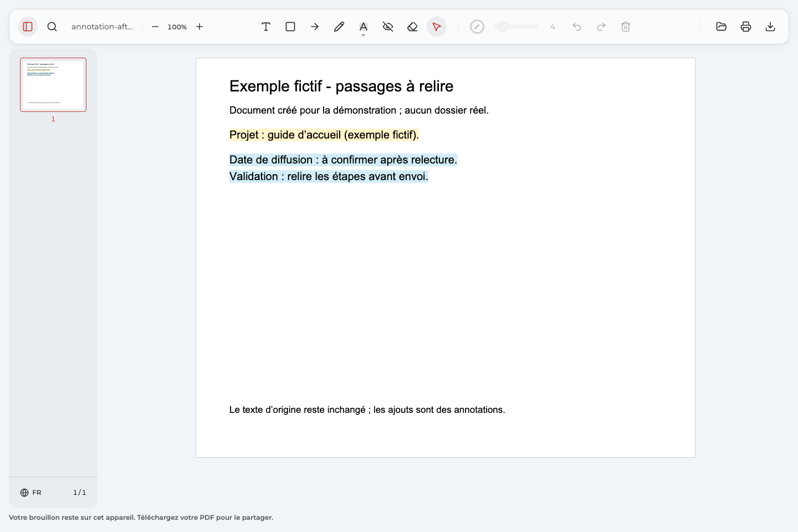Select the Rectangle shape tool
This screenshot has height=532, width=798.
point(290,27)
